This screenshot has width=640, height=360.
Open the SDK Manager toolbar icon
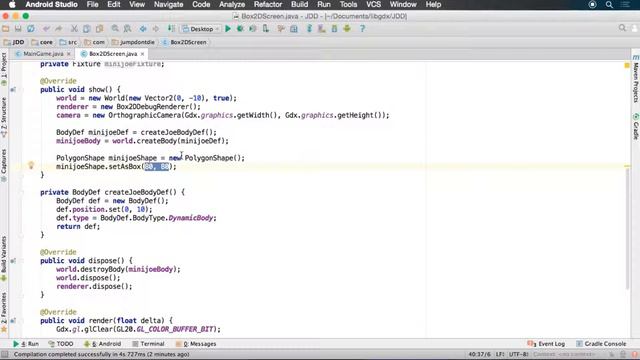(x=334, y=29)
